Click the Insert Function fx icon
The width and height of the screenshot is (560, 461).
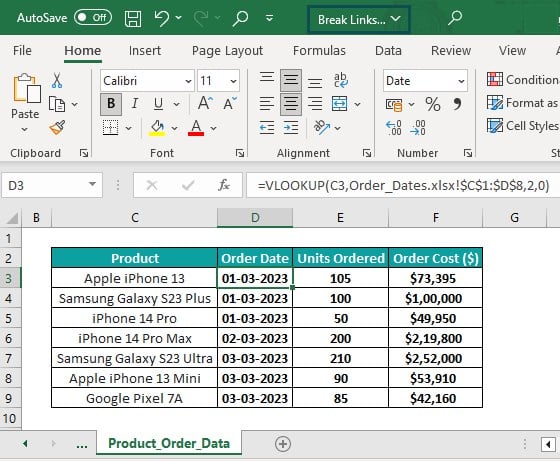pyautogui.click(x=224, y=185)
